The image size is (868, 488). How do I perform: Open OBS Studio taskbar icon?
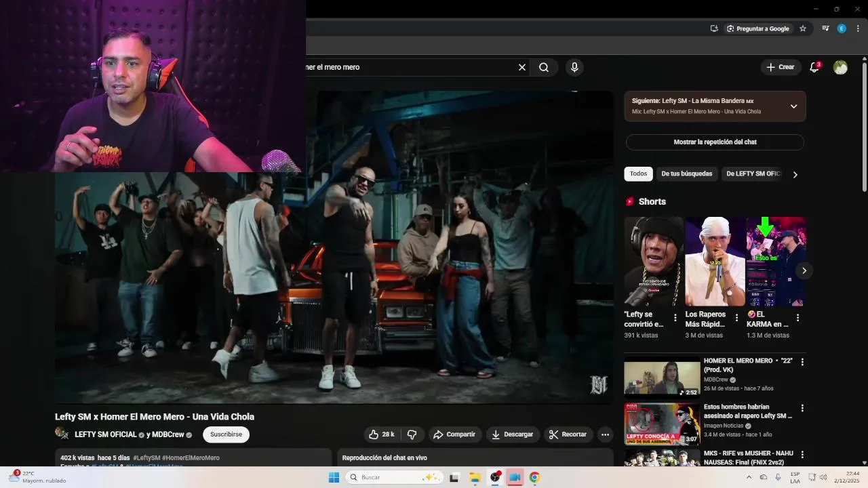coord(495,477)
